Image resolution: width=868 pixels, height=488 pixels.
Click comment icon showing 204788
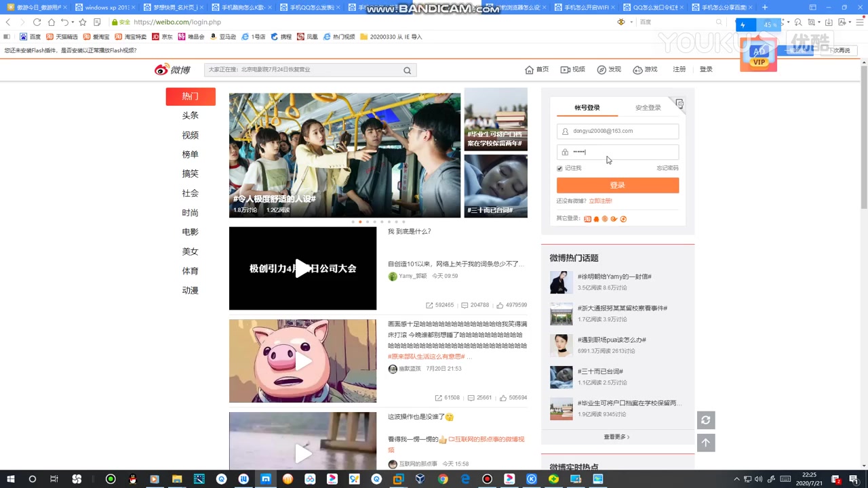pyautogui.click(x=465, y=306)
